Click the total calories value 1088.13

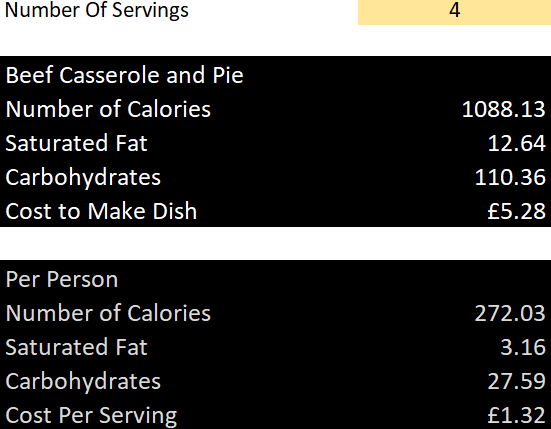coord(503,109)
